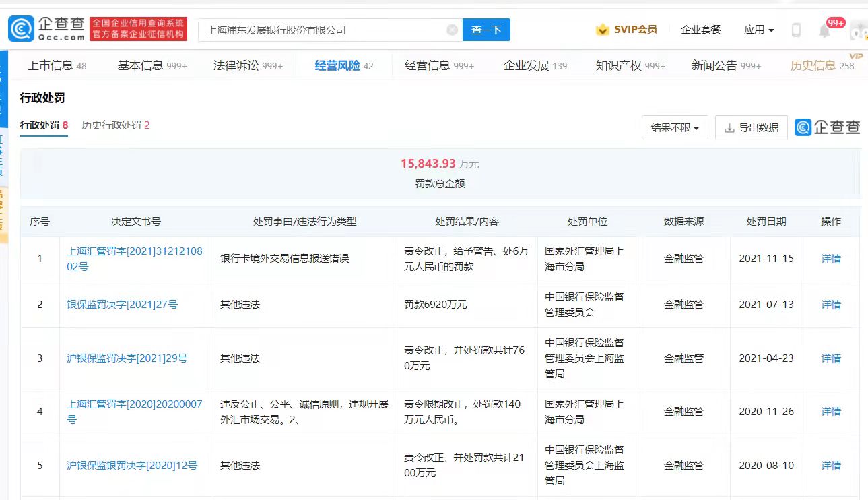Open document 银保监罚决字[2021]27号

click(x=122, y=305)
